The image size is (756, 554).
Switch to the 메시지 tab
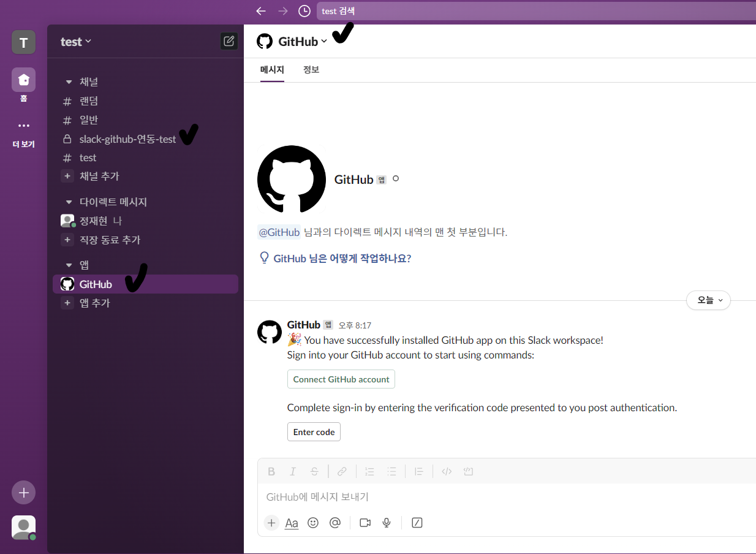click(272, 70)
